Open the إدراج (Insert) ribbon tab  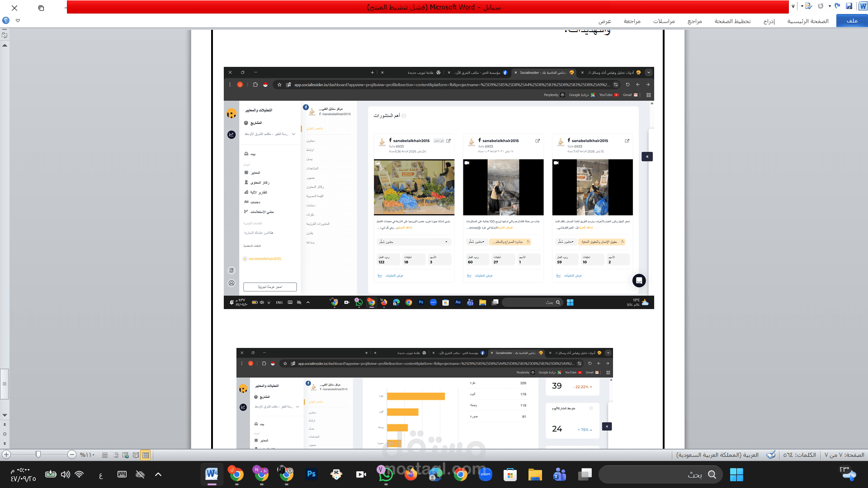tap(769, 21)
